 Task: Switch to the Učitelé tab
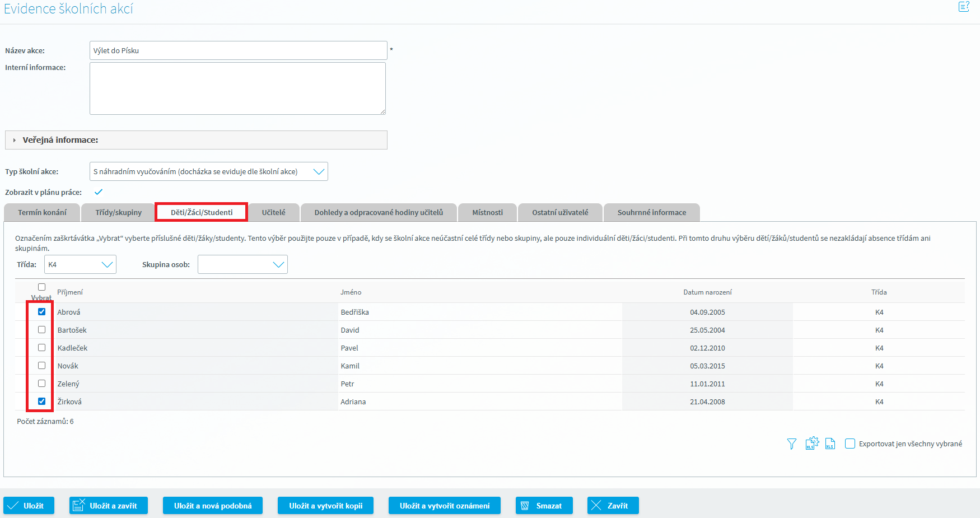(x=273, y=213)
